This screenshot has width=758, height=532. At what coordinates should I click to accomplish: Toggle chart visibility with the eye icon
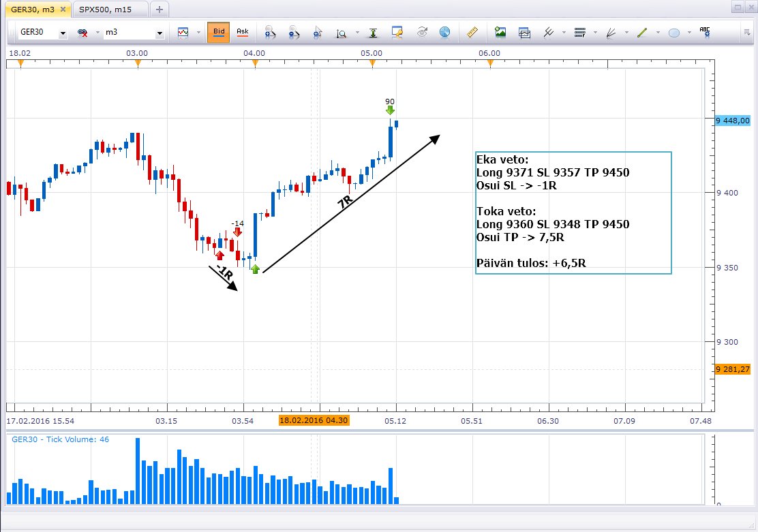click(x=423, y=32)
